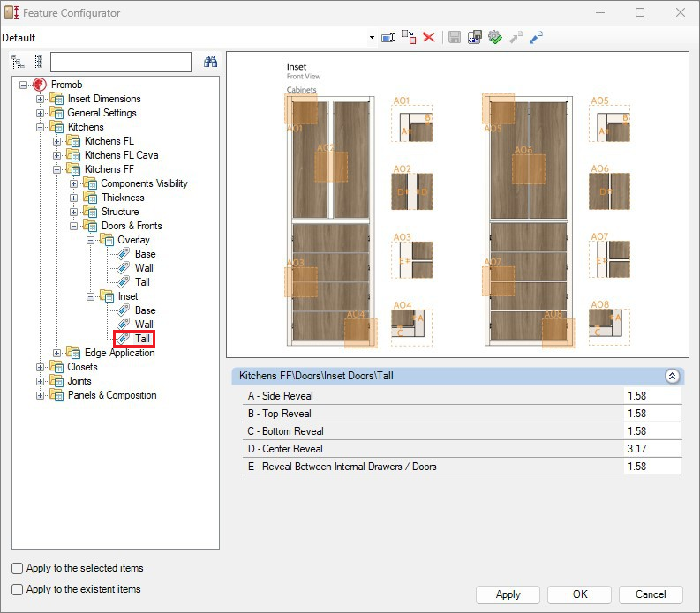
Task: Click the expand all tree icon
Action: point(18,62)
